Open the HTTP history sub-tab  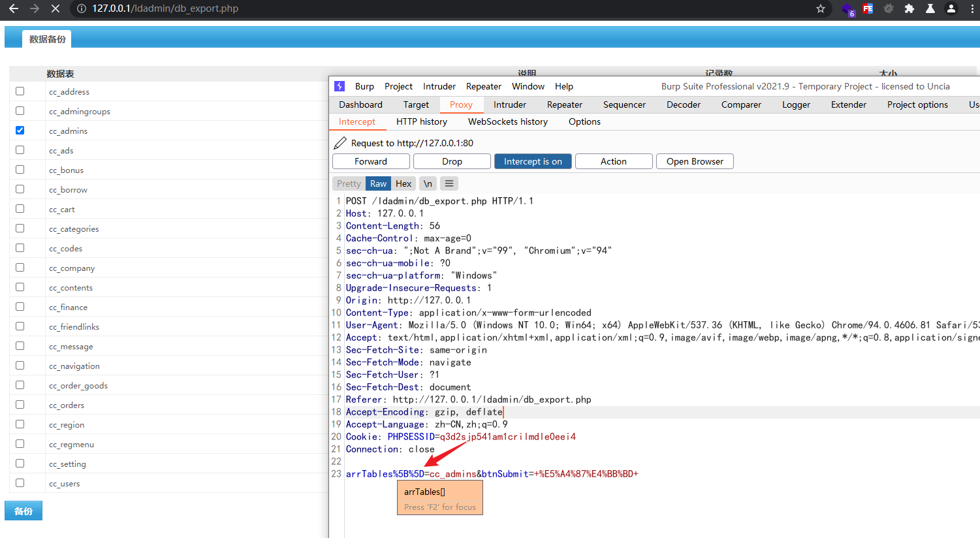click(422, 121)
